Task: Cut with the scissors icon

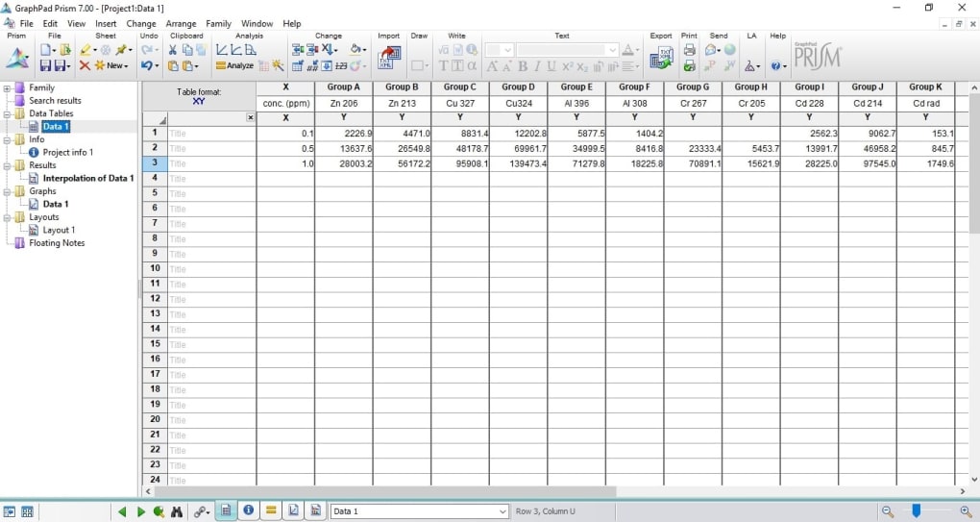Action: pyautogui.click(x=173, y=49)
